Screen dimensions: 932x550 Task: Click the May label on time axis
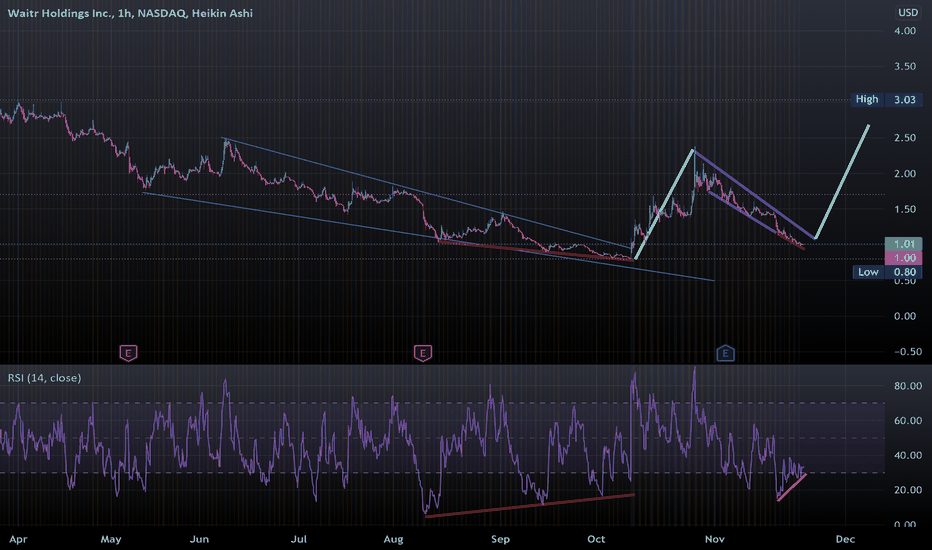[x=111, y=539]
